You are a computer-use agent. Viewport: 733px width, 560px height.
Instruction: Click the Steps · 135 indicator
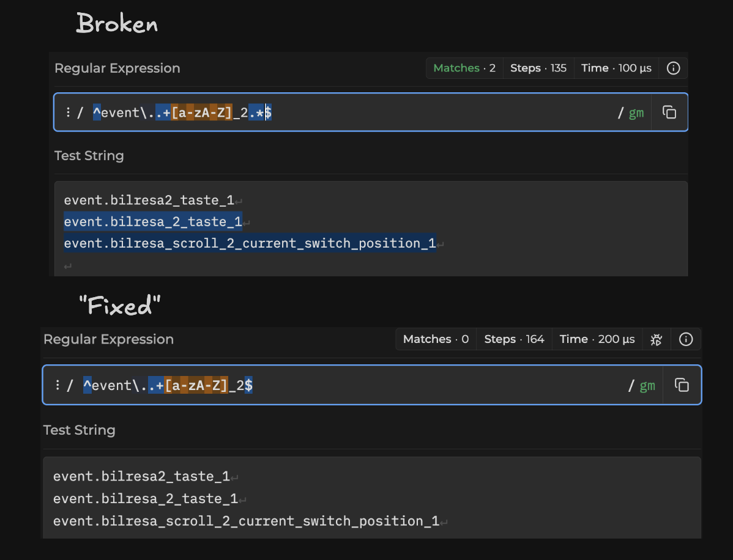(538, 68)
